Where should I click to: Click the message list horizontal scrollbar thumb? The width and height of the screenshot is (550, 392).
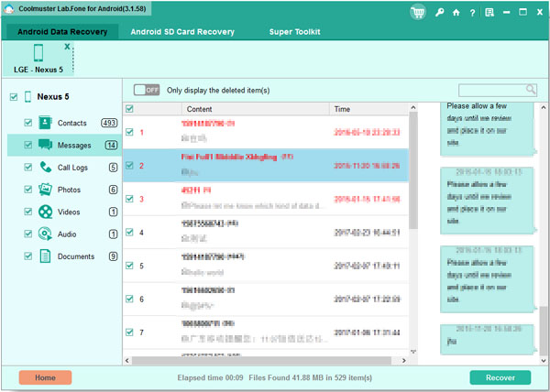point(261,361)
